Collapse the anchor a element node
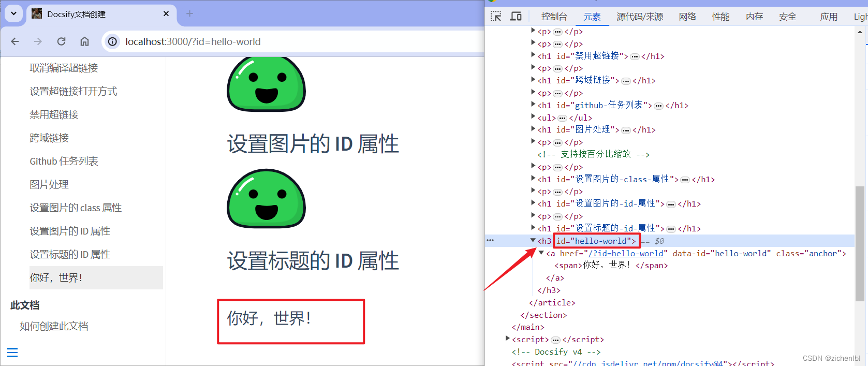 [541, 253]
